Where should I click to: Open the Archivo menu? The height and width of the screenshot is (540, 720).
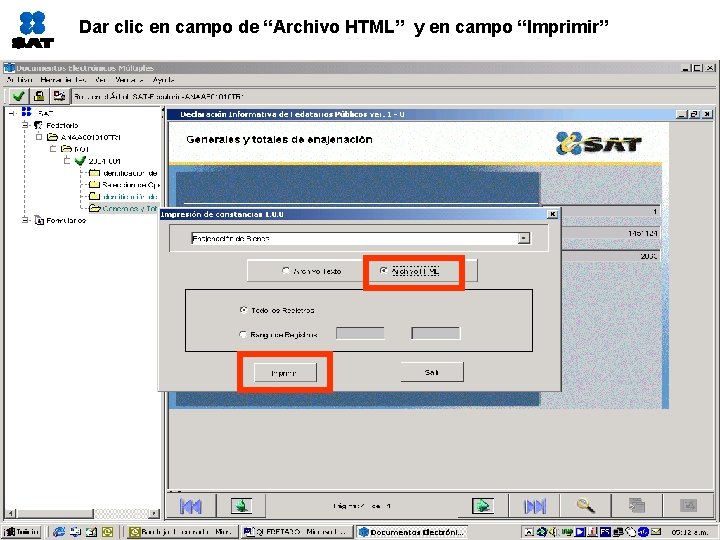(x=19, y=80)
